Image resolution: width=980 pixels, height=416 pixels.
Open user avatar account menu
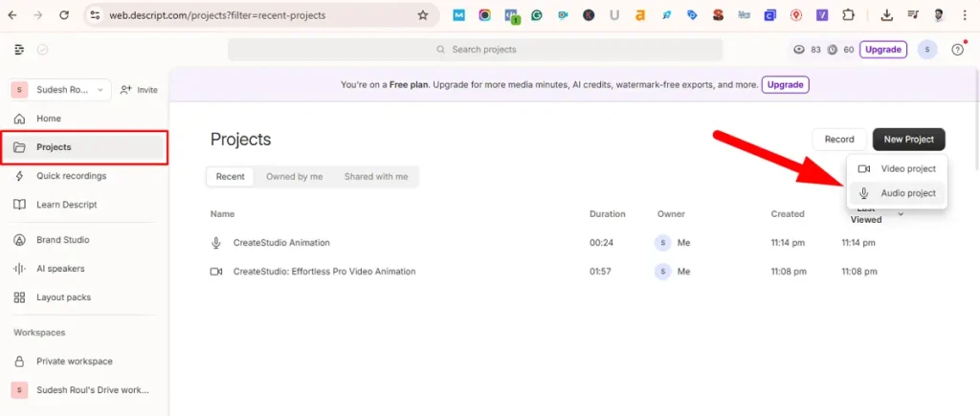925,50
